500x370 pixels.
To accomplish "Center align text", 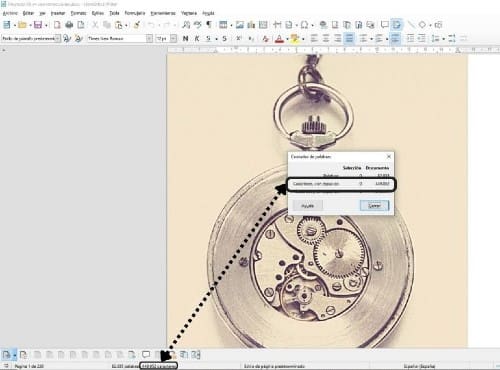I will click(326, 39).
